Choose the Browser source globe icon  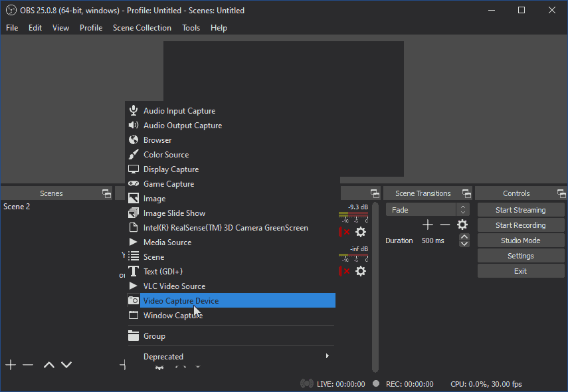tap(134, 140)
